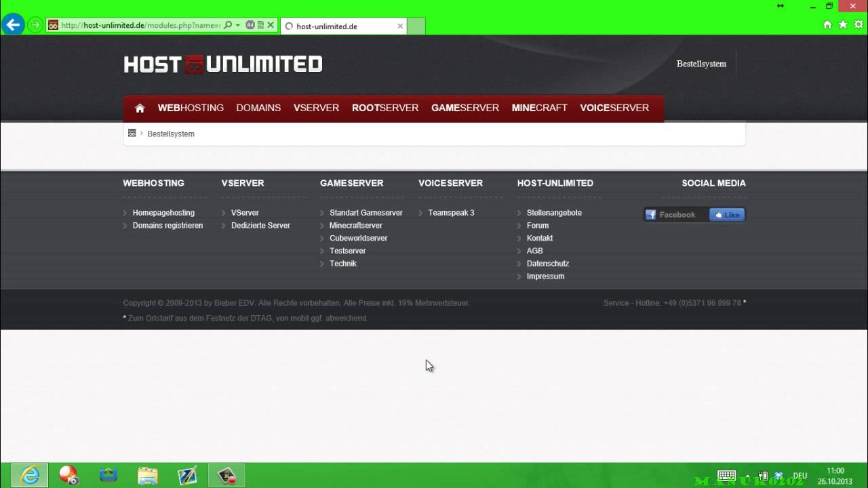
Task: Open the Domains registrieren footer link
Action: pyautogui.click(x=167, y=226)
